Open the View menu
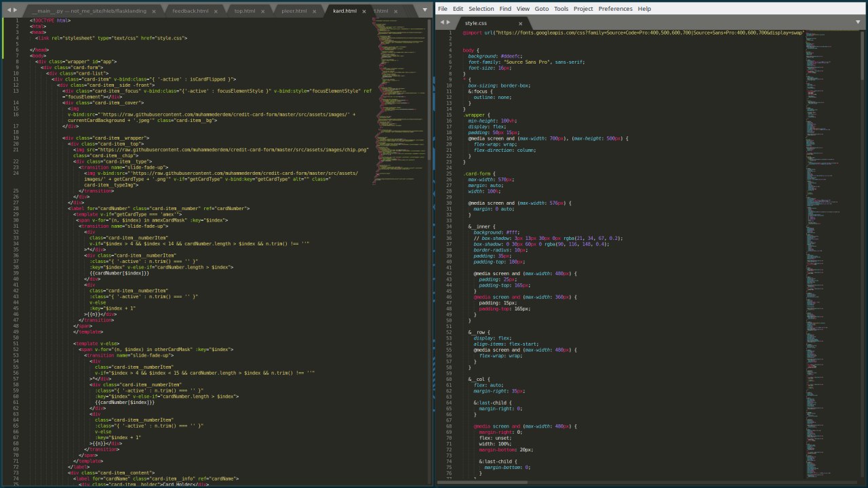Screen dimensions: 868x488 [x=523, y=9]
